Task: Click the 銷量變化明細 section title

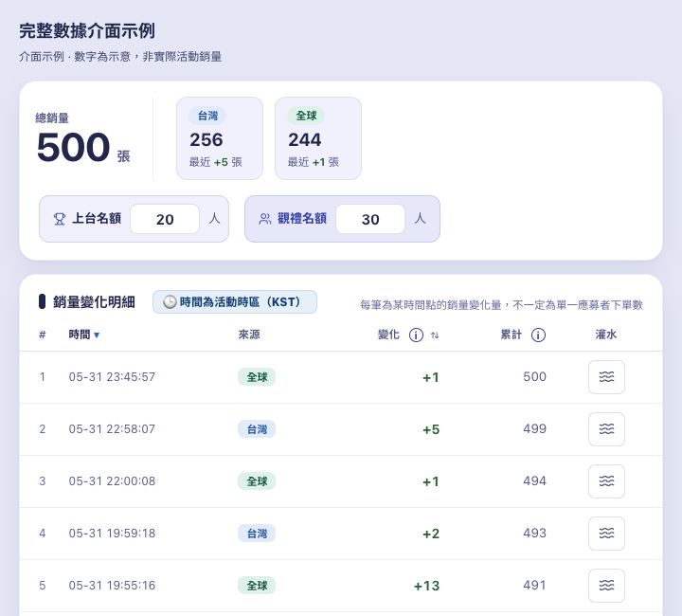Action: click(94, 302)
